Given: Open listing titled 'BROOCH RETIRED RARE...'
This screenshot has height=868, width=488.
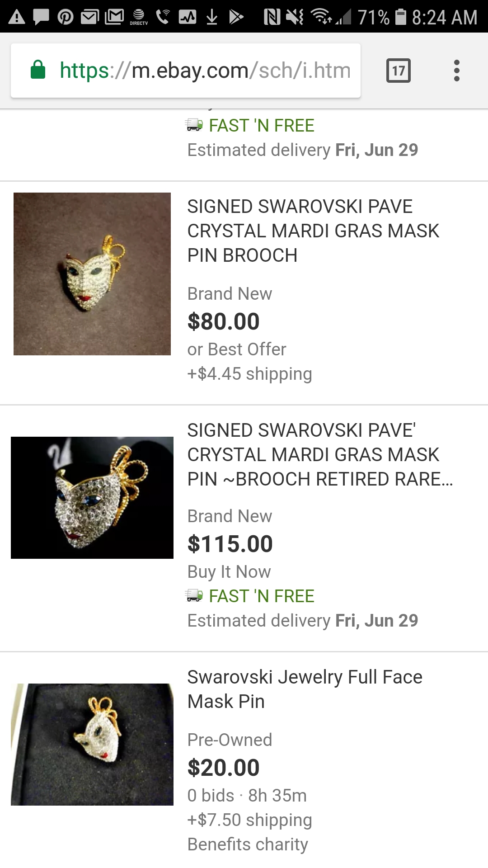Looking at the screenshot, I should (319, 455).
